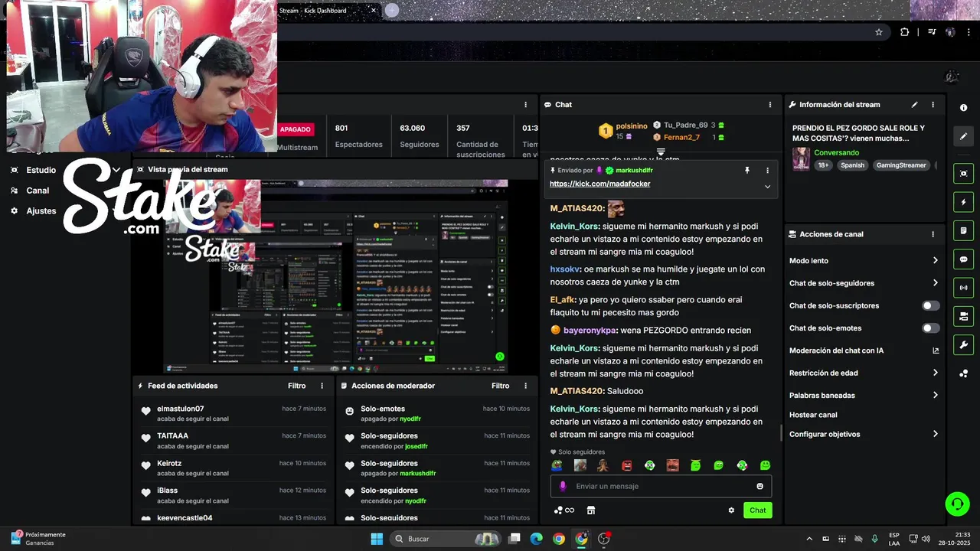Open three-dot menu of pinned message

point(767,171)
